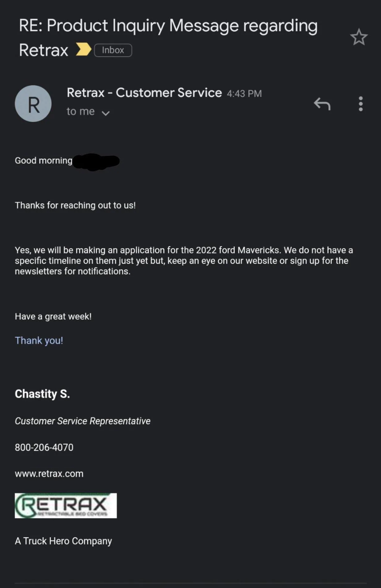This screenshot has width=381, height=588.
Task: Expand recipient details next to 'to me'
Action: [x=106, y=113]
